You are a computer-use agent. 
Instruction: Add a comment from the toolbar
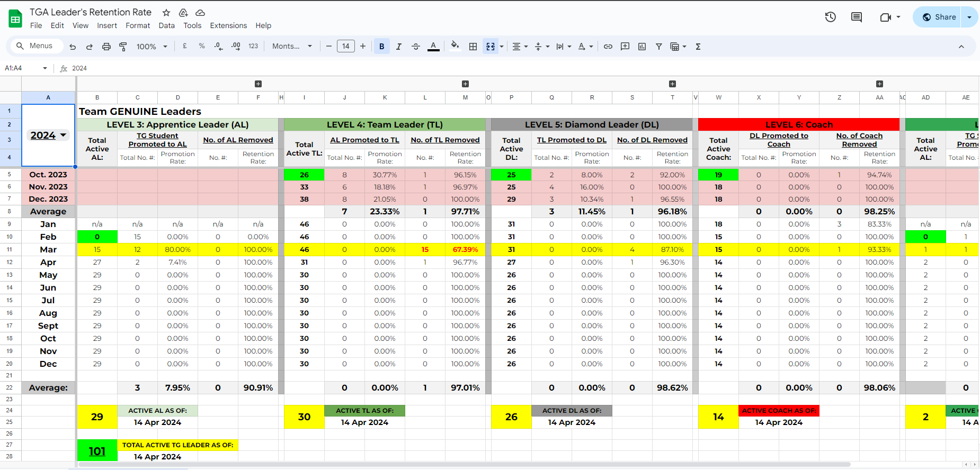[x=625, y=47]
